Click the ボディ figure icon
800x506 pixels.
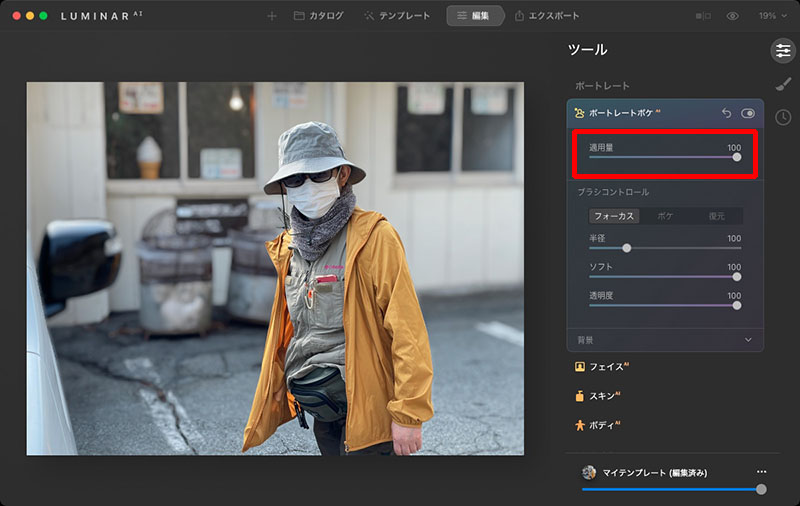point(580,425)
